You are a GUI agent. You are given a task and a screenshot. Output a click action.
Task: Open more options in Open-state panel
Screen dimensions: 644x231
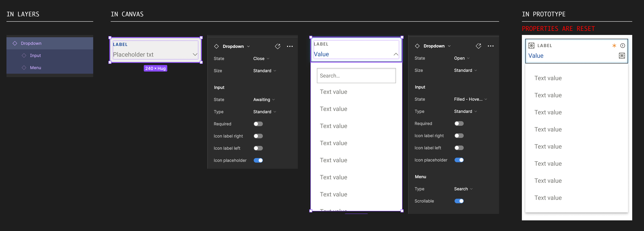[491, 46]
